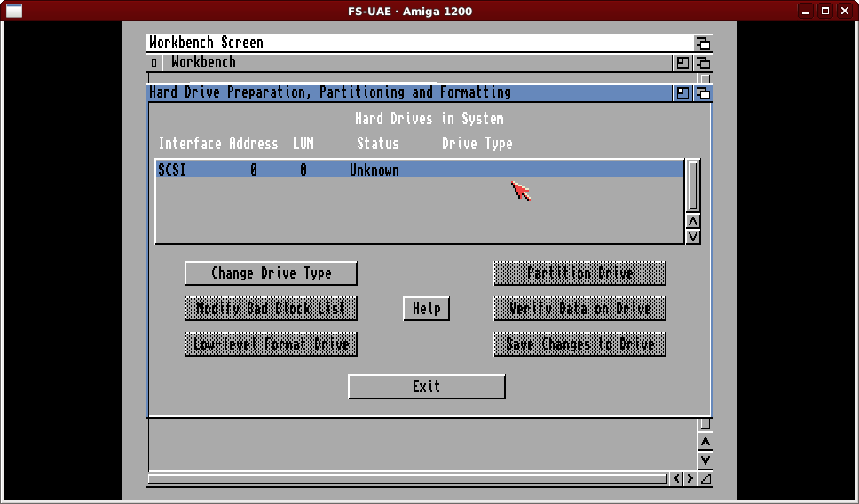Image resolution: width=859 pixels, height=504 pixels.
Task: Click Verify Data on Drive button
Action: [579, 309]
